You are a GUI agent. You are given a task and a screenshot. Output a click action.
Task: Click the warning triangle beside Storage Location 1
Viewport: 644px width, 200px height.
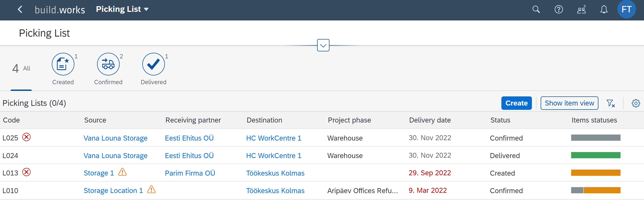[151, 190]
